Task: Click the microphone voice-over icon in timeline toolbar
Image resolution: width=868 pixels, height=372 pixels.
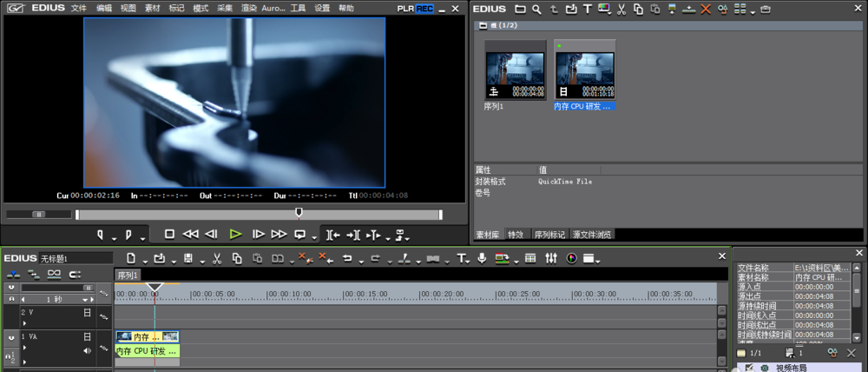Action: (482, 258)
